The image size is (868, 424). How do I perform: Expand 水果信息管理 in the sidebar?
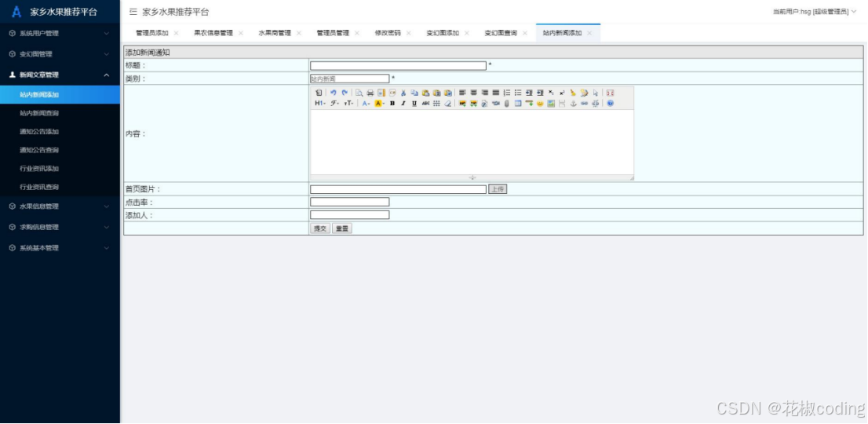coord(60,207)
